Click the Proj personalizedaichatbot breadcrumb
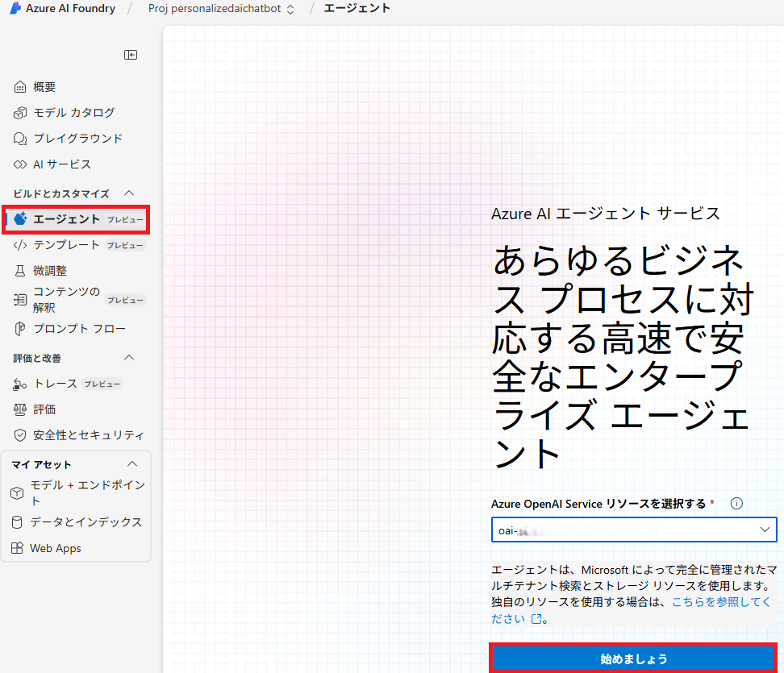Viewport: 784px width, 673px height. (215, 9)
